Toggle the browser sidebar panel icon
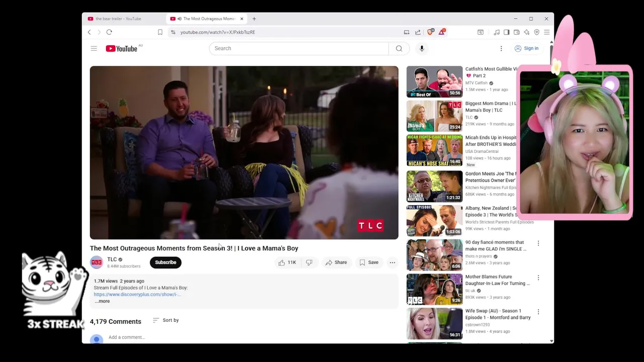The height and width of the screenshot is (362, 644). pyautogui.click(x=507, y=32)
